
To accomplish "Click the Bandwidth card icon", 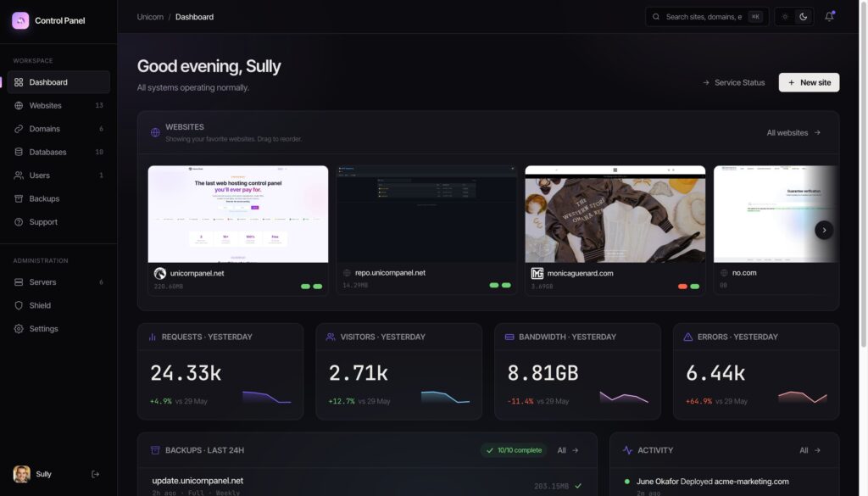I will coord(509,337).
